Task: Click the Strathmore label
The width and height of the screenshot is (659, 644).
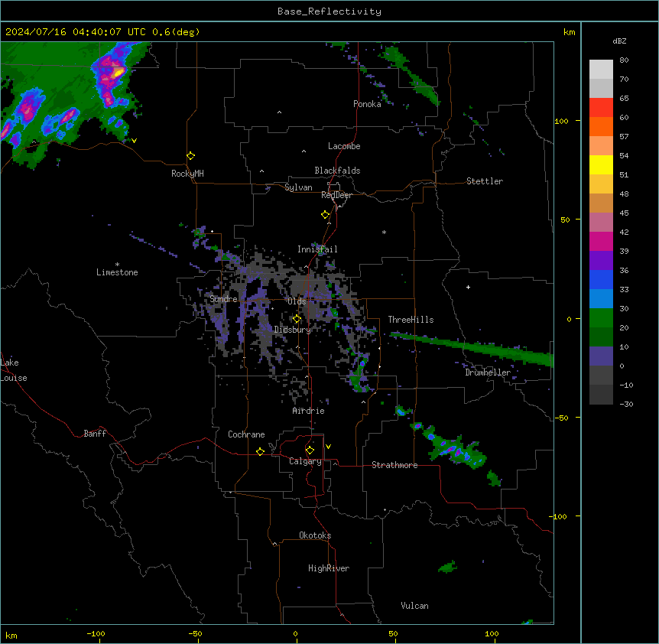Action: (x=394, y=465)
